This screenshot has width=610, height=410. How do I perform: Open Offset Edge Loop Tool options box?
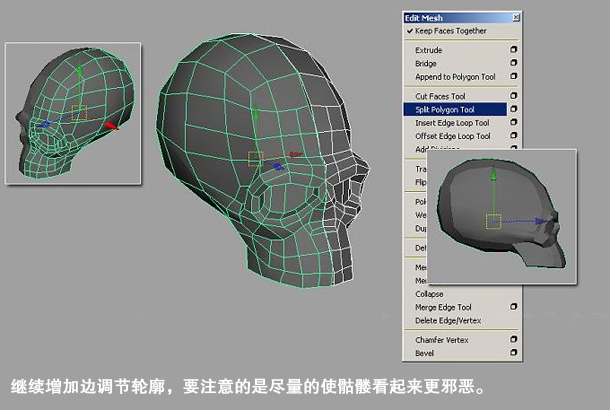tap(514, 135)
